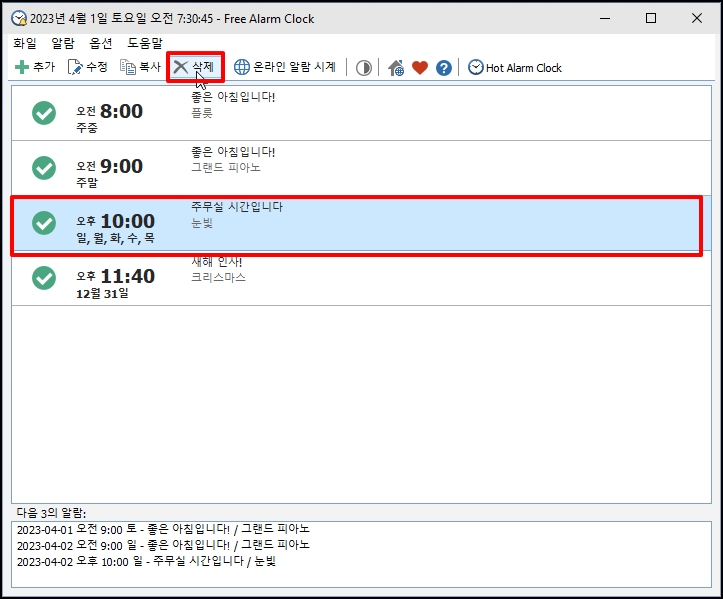
Task: Disable the 오후 10:00 alarm checkmark
Action: [44, 223]
